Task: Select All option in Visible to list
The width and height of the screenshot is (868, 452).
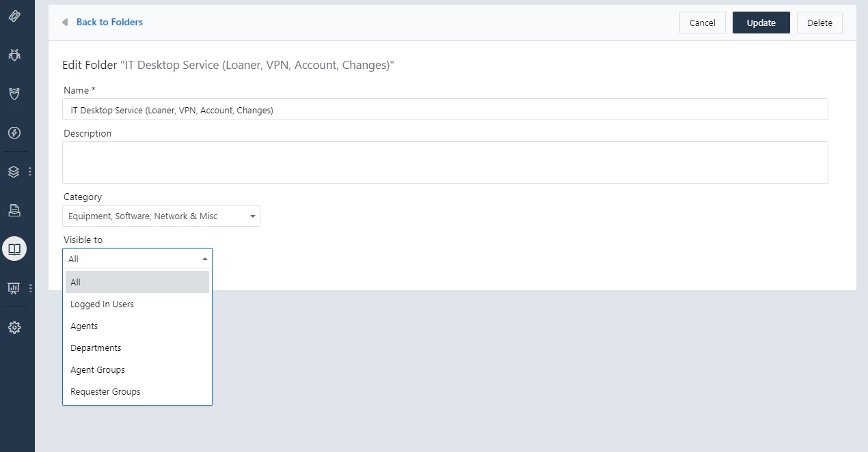Action: [137, 282]
